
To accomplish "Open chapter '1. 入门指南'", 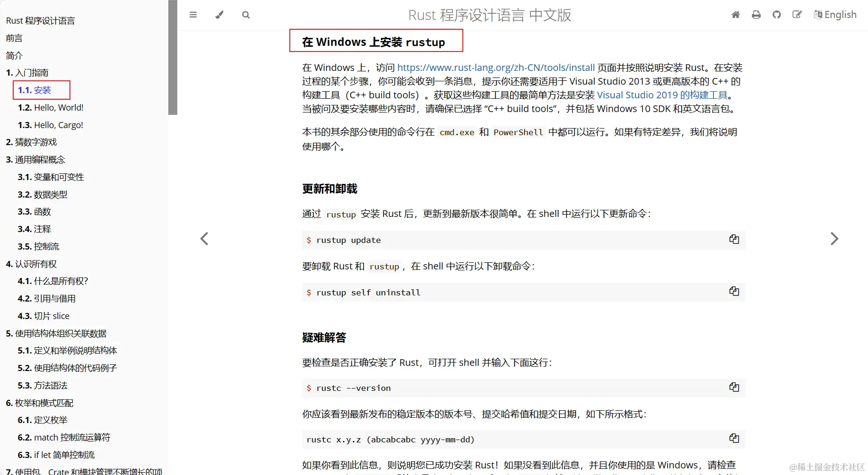I will tap(27, 73).
